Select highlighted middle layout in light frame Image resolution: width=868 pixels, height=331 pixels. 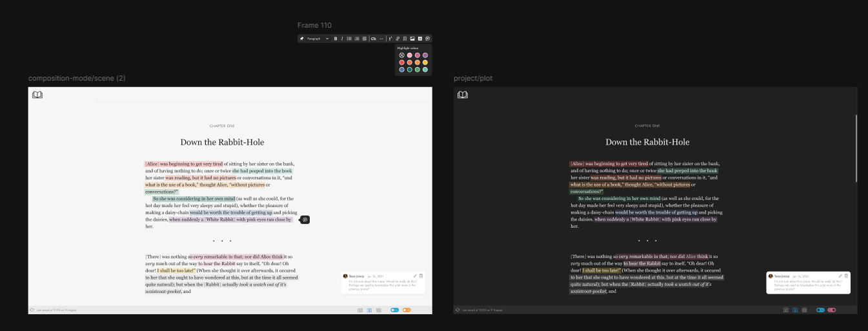click(x=369, y=310)
